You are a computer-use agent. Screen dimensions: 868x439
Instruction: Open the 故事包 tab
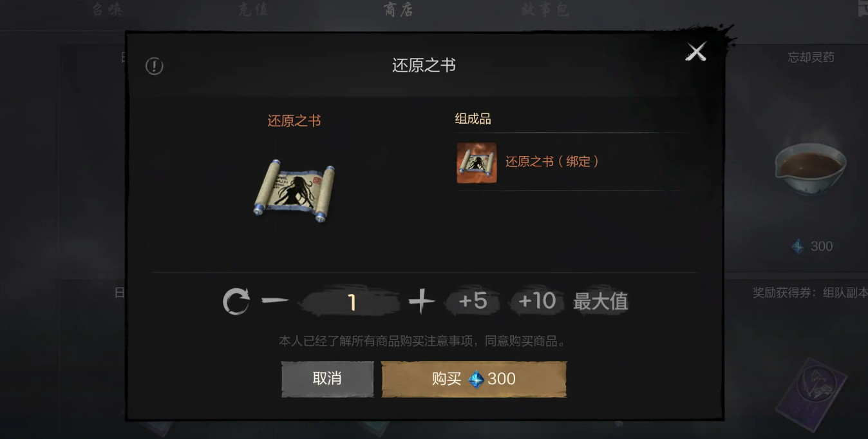point(545,10)
